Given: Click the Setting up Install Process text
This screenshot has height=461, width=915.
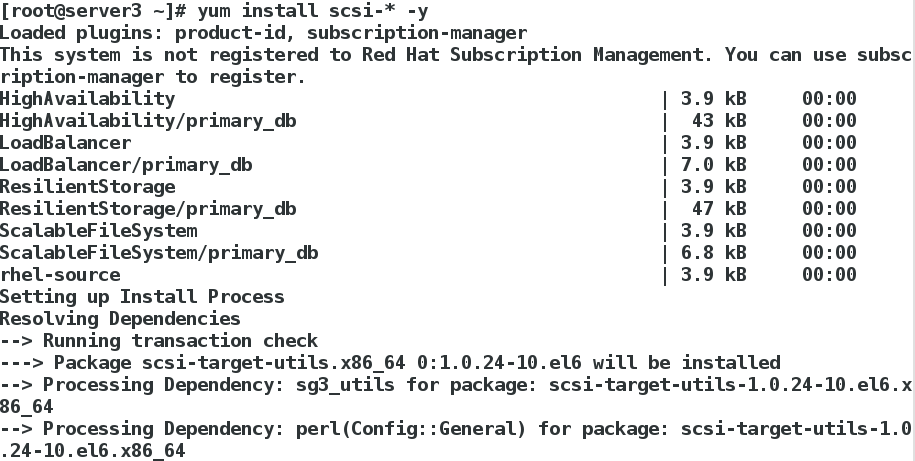Looking at the screenshot, I should point(142,297).
